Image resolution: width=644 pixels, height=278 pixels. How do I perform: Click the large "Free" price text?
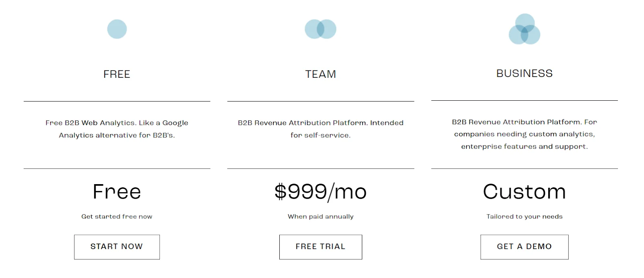coord(117,192)
